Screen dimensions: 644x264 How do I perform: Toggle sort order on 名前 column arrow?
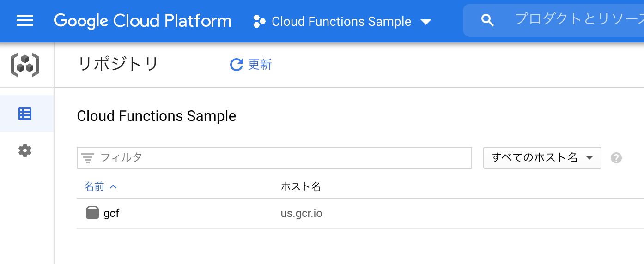pos(114,186)
